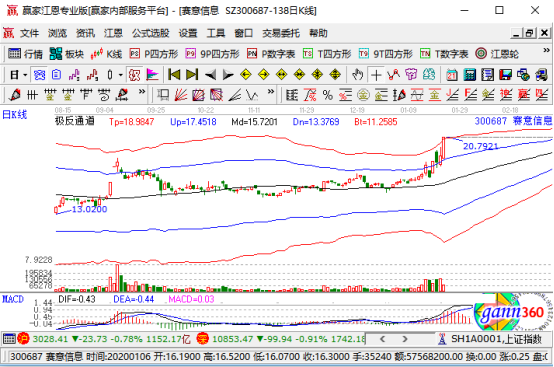This screenshot has width=554, height=367.
Task: Jump to last bar with skip-forward button
Action: point(192,75)
